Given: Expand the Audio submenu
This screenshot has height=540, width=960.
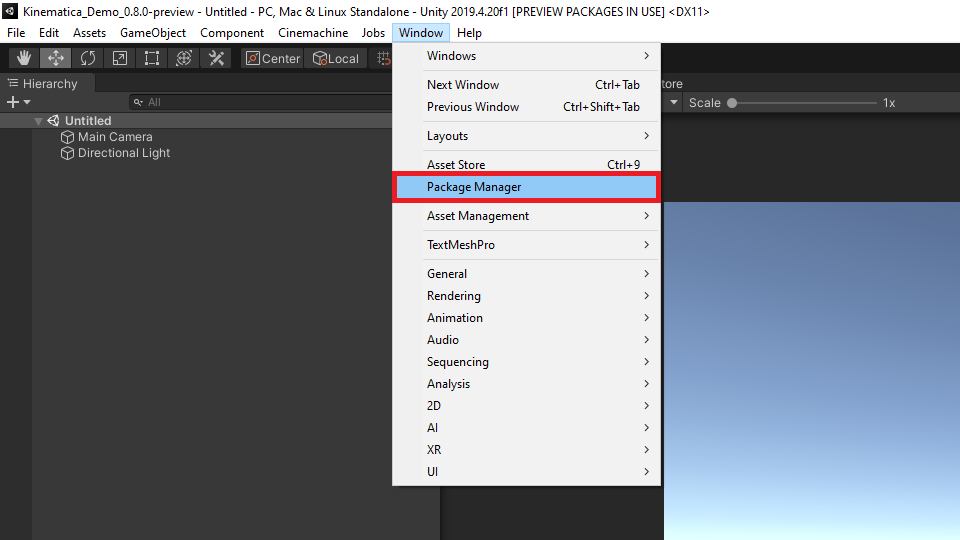Looking at the screenshot, I should [x=527, y=340].
